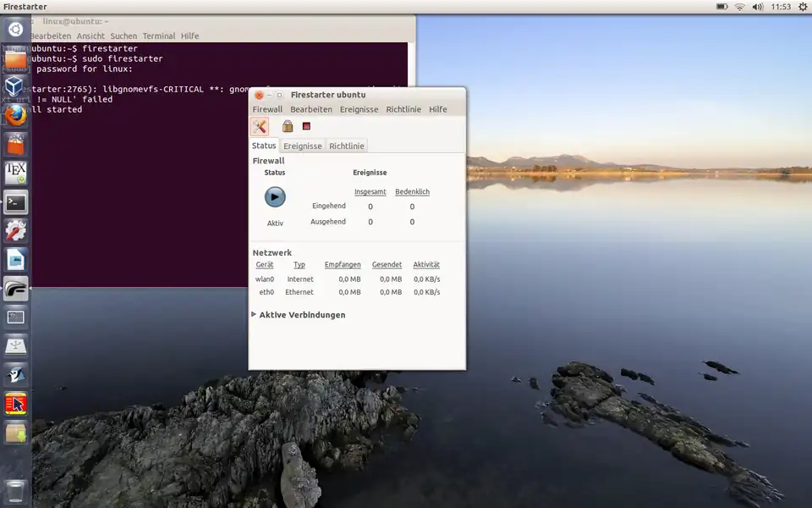Viewport: 812px width, 508px height.
Task: Open the Trash in the dock
Action: (15, 489)
